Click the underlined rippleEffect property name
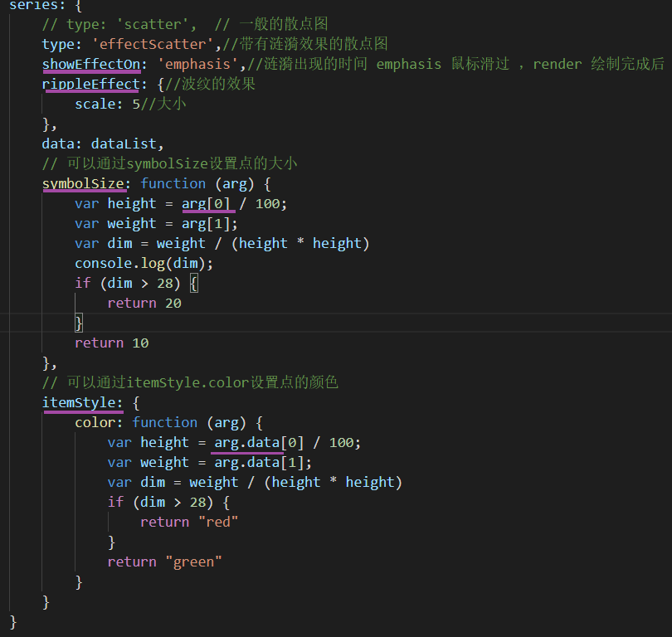 (x=91, y=84)
